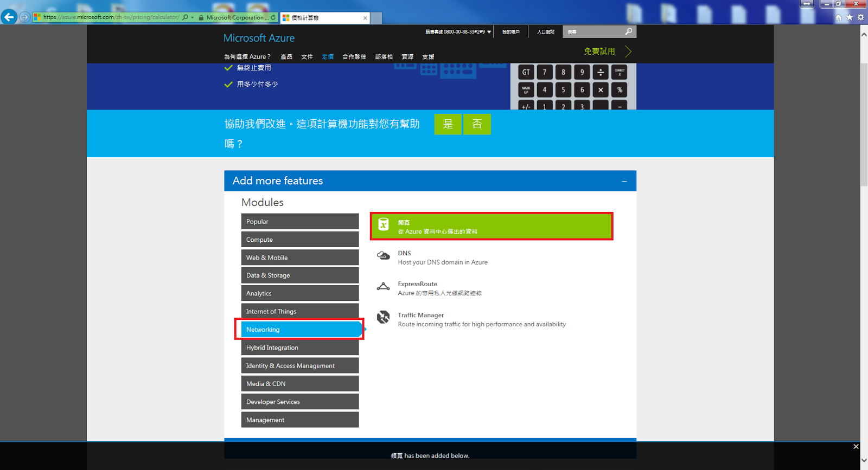Screen dimensions: 868x470
Task: Add the Traffic Manager feature by its title
Action: [420, 315]
